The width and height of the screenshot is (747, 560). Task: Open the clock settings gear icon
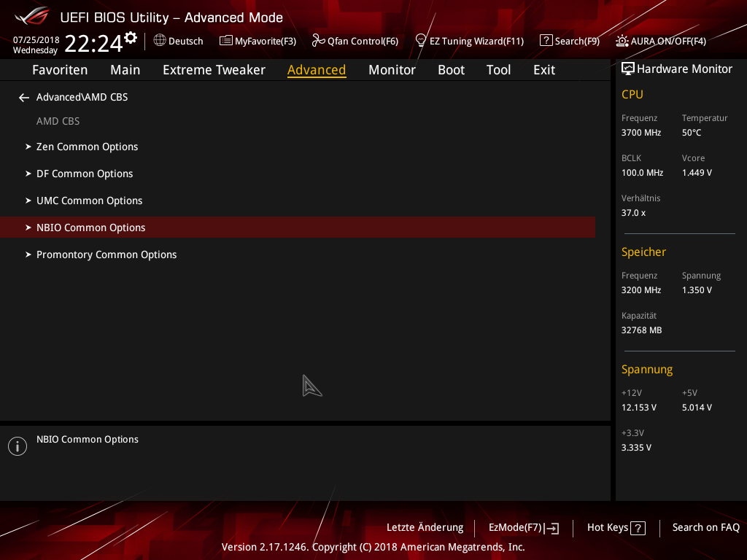tap(131, 38)
